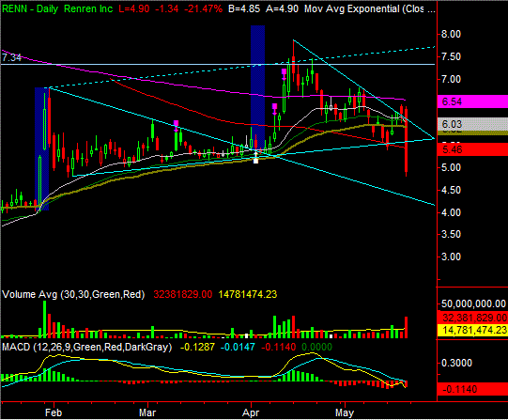The image size is (508, 420).
Task: Click the tall green volume bar in late January
Action: 45,319
